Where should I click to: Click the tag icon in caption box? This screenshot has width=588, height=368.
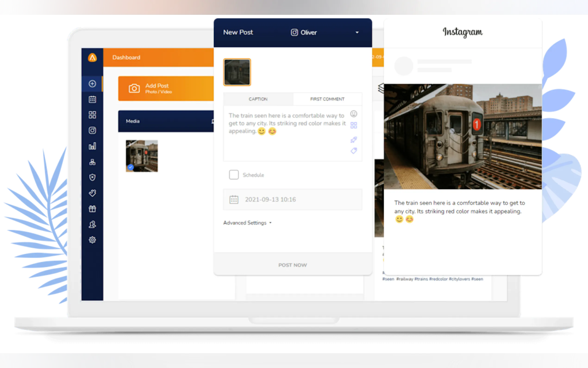(354, 151)
